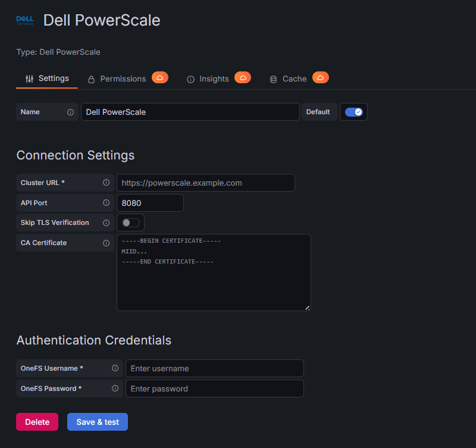Click the Default label
Image resolution: width=476 pixels, height=448 pixels.
tap(318, 112)
